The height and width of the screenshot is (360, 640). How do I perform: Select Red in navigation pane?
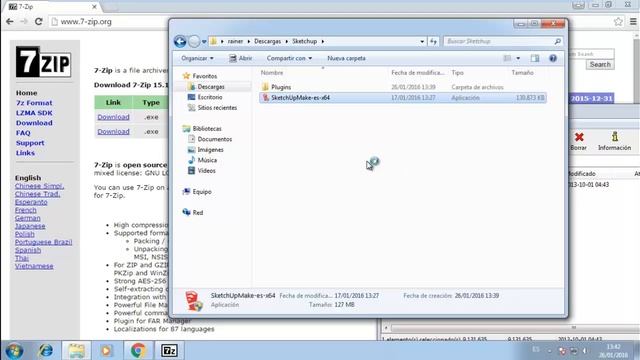click(193, 212)
